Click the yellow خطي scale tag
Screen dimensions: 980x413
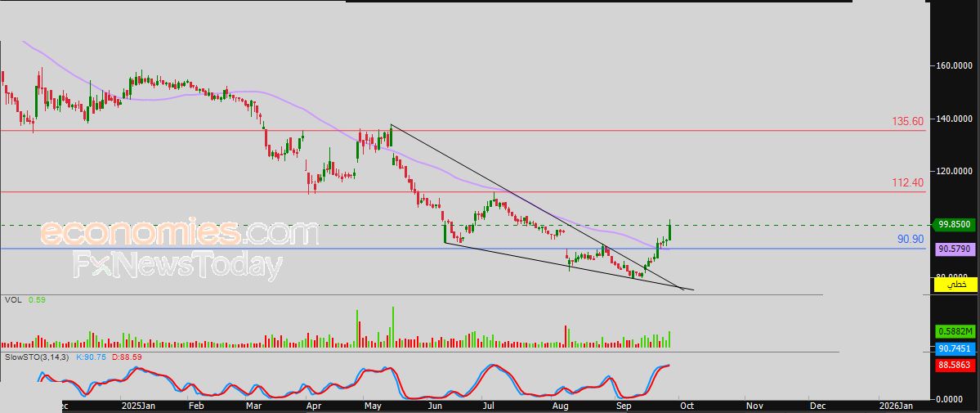coord(955,285)
